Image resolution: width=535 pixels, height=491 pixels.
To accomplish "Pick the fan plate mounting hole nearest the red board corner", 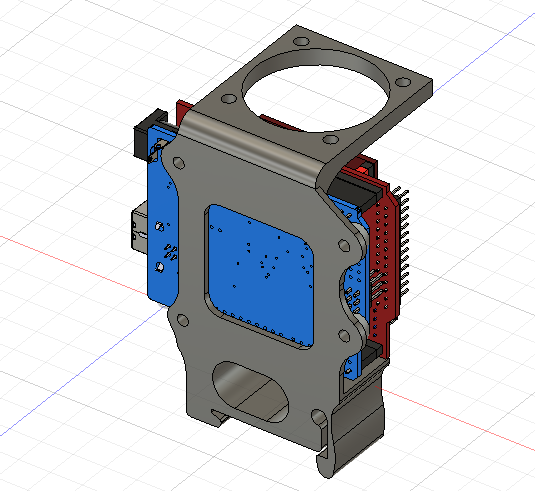I will pos(229,99).
